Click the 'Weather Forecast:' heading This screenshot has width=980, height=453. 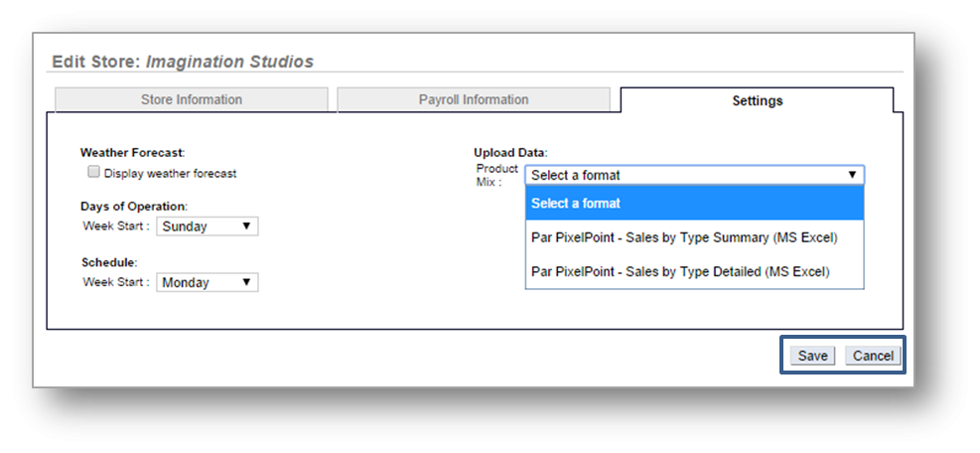tap(132, 153)
